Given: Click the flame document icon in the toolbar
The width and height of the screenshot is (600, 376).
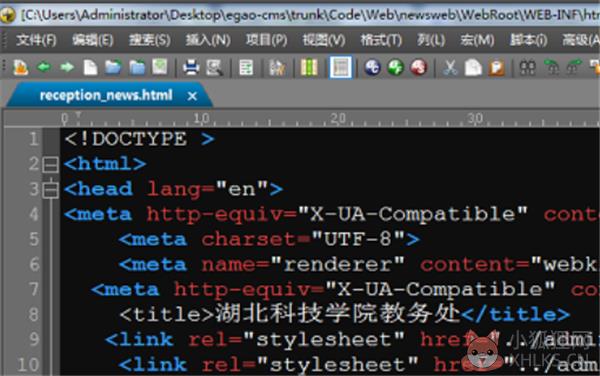Looking at the screenshot, I should tap(21, 68).
